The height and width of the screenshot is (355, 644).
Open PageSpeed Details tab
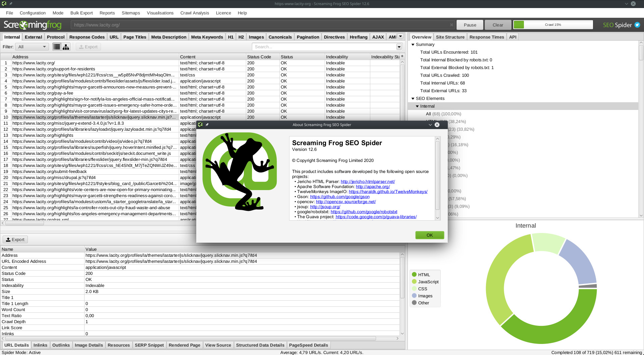(x=308, y=345)
